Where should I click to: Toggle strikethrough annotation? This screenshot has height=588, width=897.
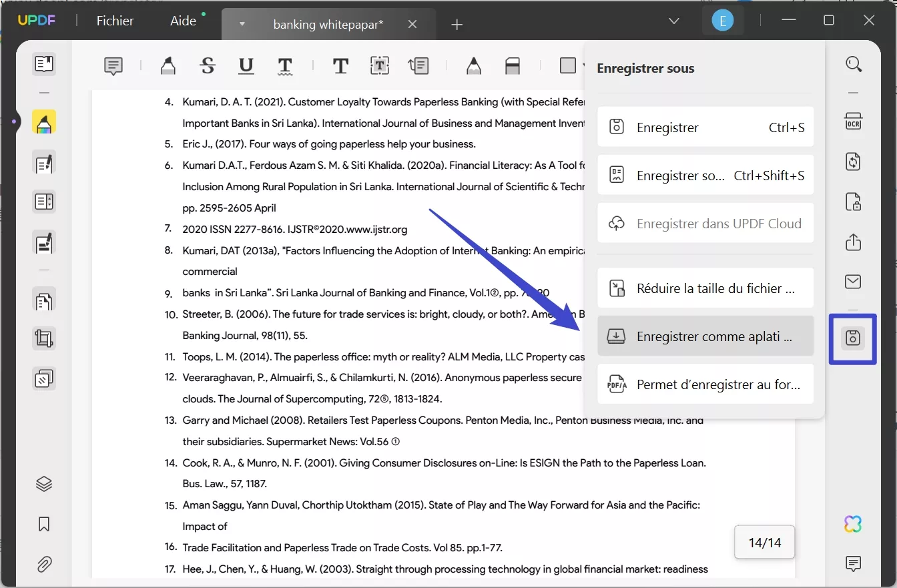(x=208, y=65)
